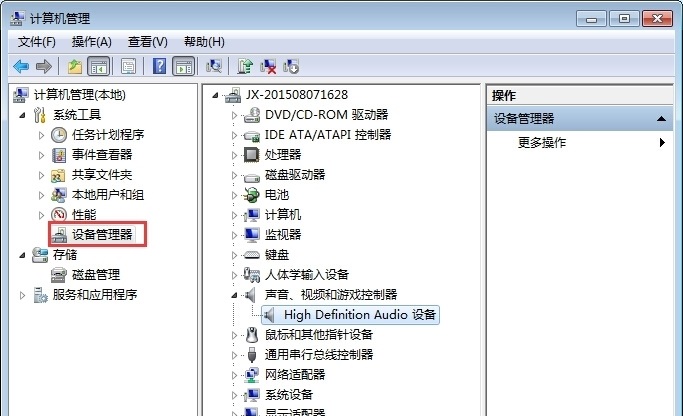
Task: Expand the IDE ATA/ATAPI 控制器 node
Action: (x=234, y=135)
